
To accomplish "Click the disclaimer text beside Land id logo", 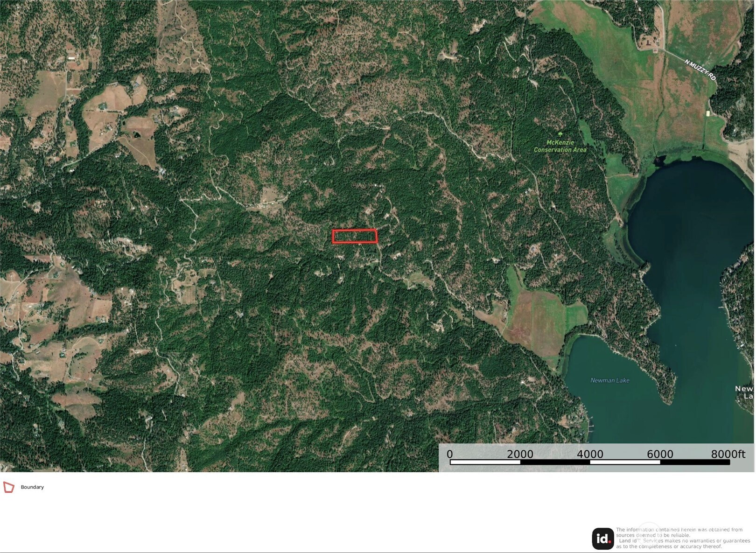I will click(683, 538).
